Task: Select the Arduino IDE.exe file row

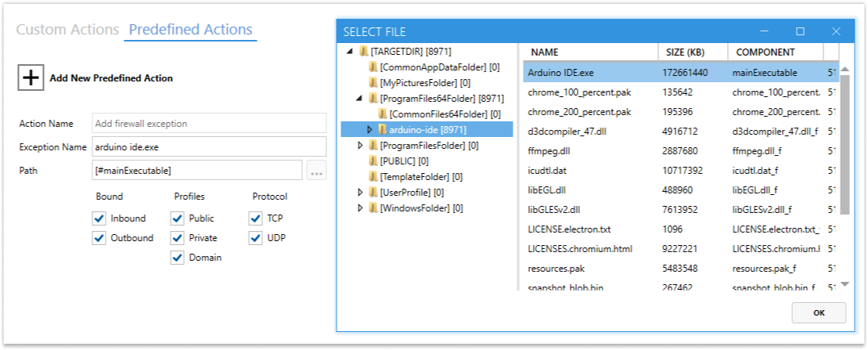Action: pos(681,73)
